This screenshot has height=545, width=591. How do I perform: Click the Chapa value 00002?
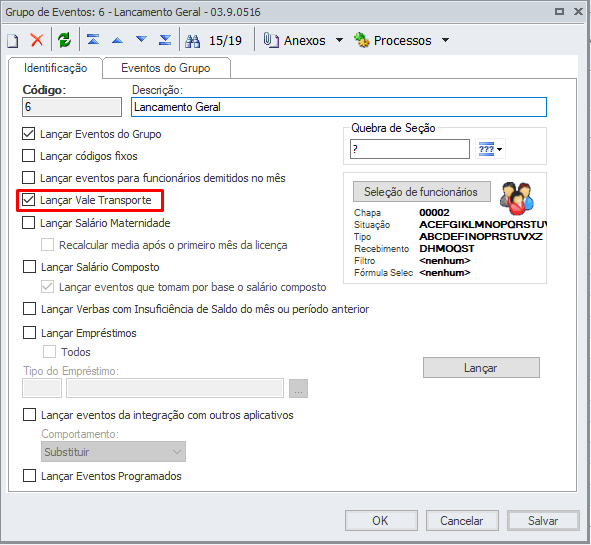click(434, 213)
